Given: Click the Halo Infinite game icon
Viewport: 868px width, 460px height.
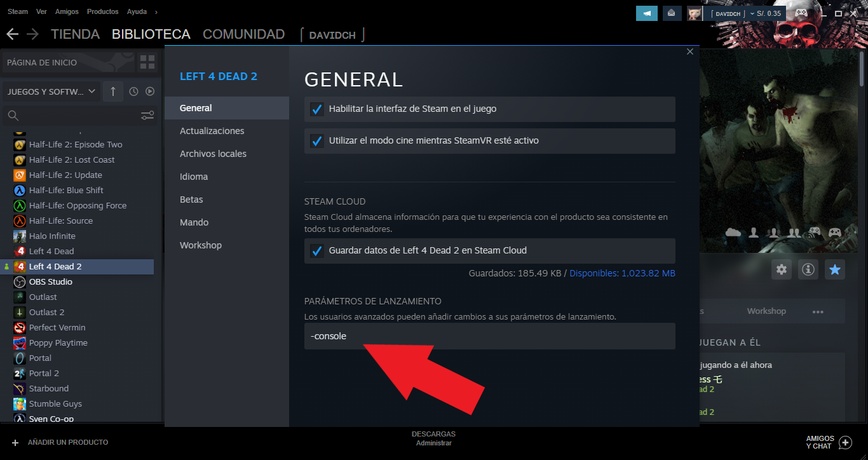Looking at the screenshot, I should pos(19,236).
